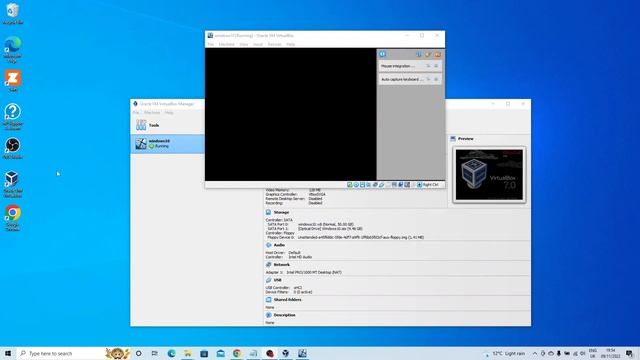Click Mouse integration notification text
The image size is (640, 360).
click(x=398, y=66)
